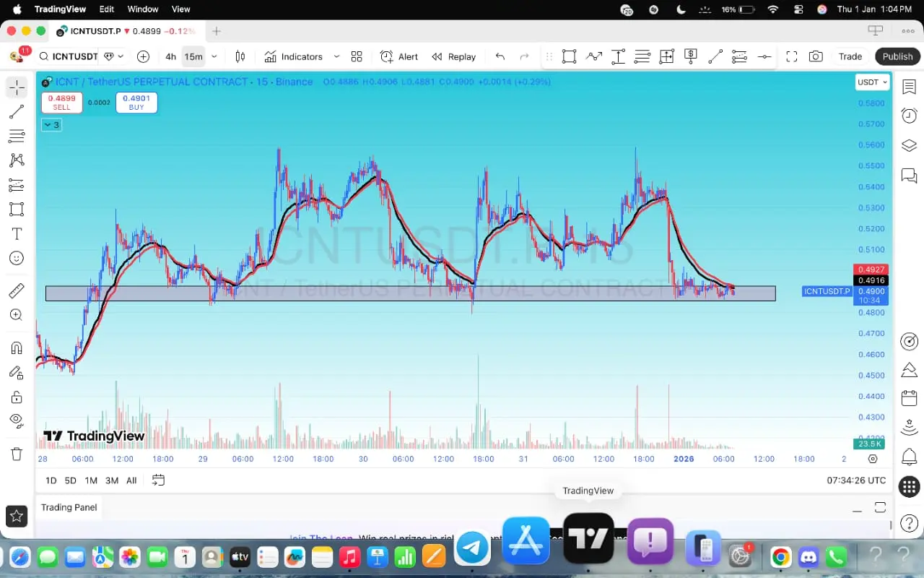Open the timezone menu showing 07:34:26 UTC
This screenshot has height=578, width=924.
tap(856, 480)
